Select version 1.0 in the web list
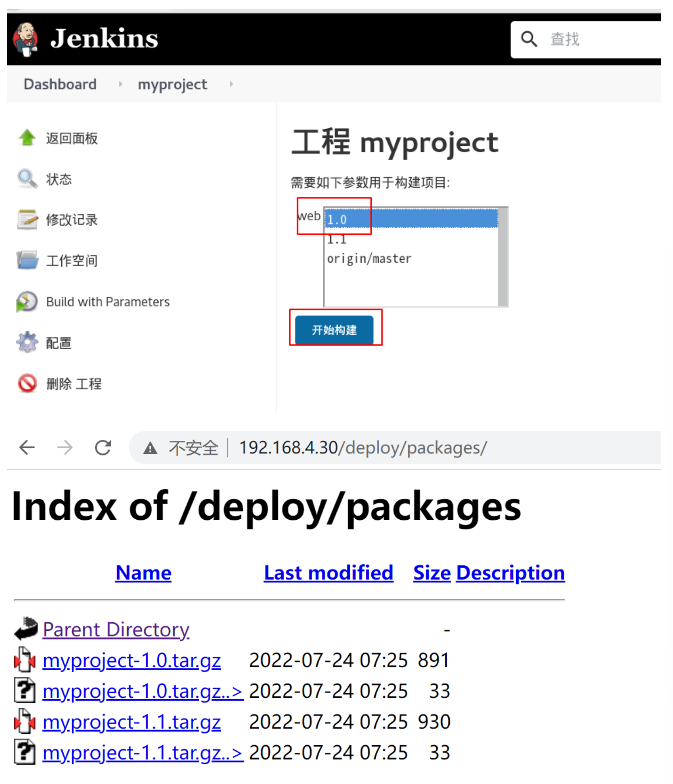Viewport: 673px width, 784px height. (x=411, y=219)
